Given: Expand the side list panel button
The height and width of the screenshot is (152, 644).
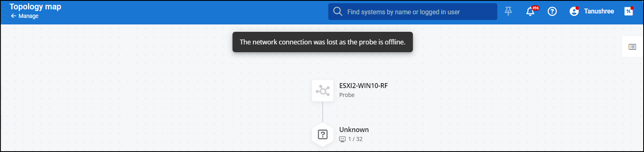Looking at the screenshot, I should (632, 47).
